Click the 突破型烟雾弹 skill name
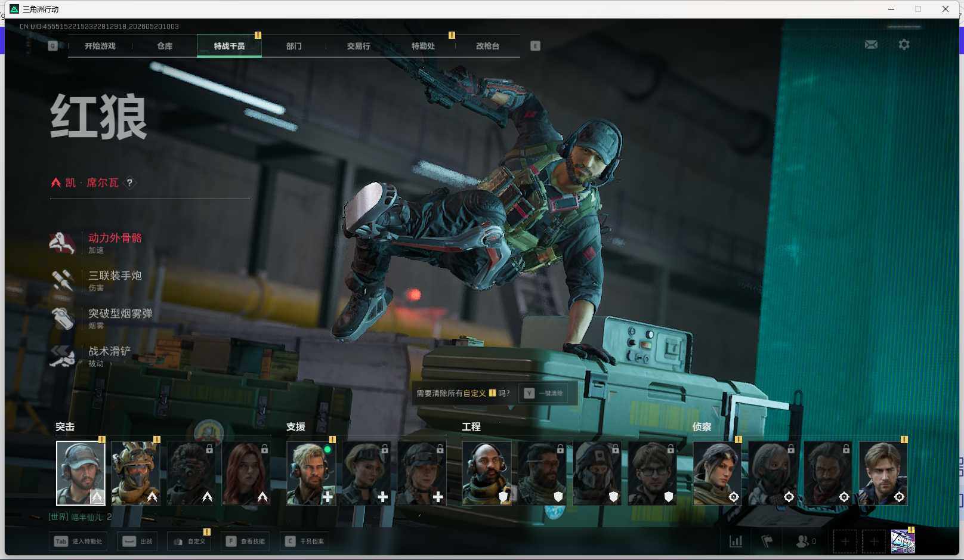Screen dimensions: 964x560 [120, 313]
